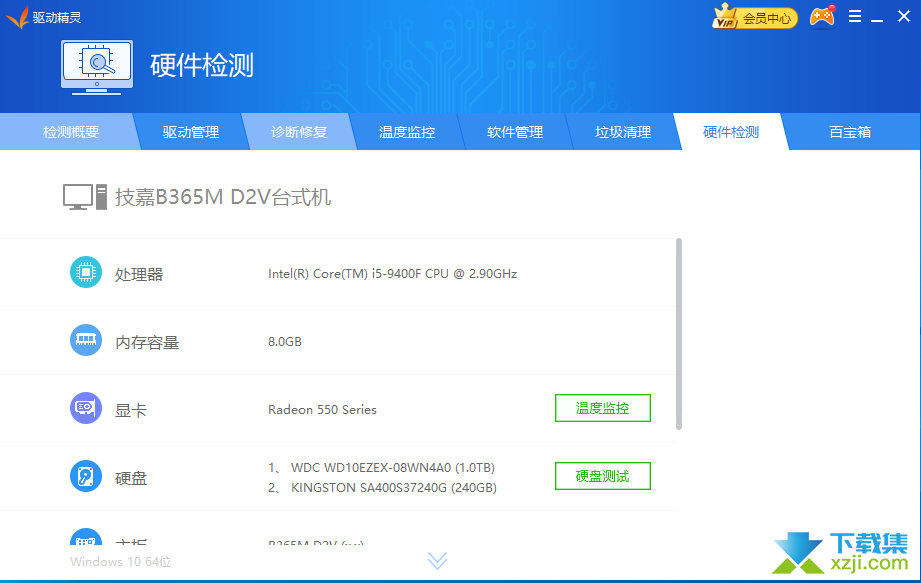This screenshot has height=583, width=921.
Task: Select the KINGSTON SA400S37240G disk entry
Action: coord(394,488)
